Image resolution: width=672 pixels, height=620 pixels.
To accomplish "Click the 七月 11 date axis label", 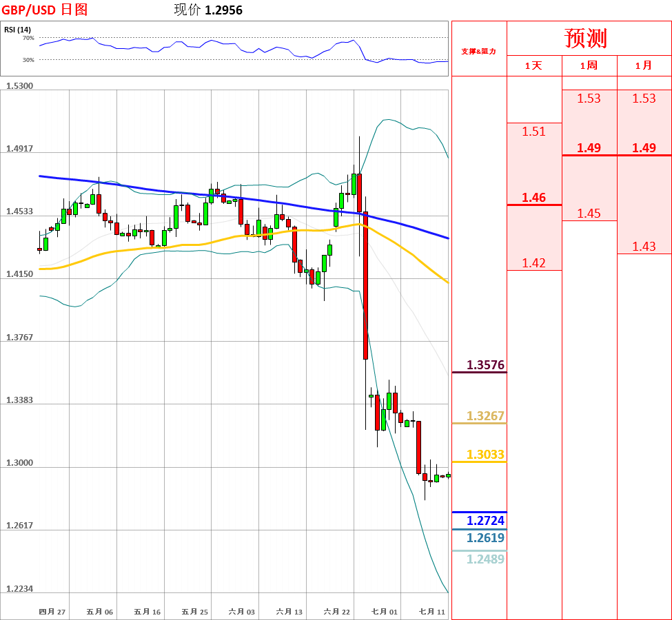I will [x=432, y=612].
